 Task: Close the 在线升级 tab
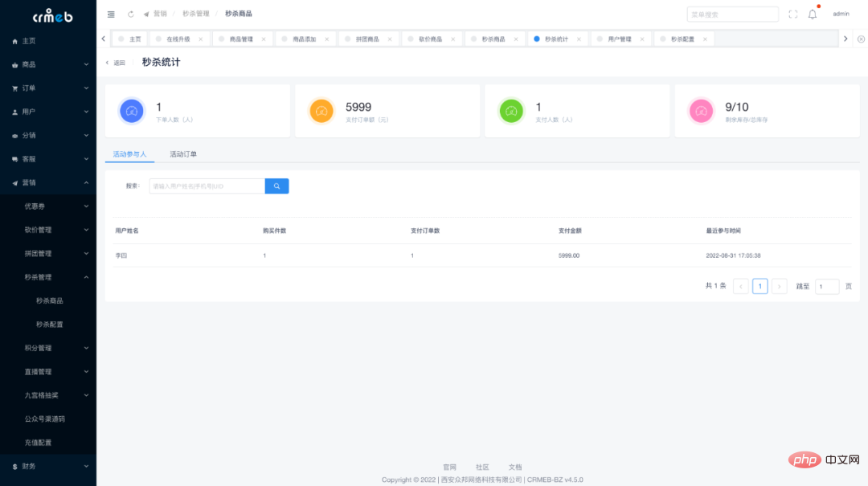point(200,39)
